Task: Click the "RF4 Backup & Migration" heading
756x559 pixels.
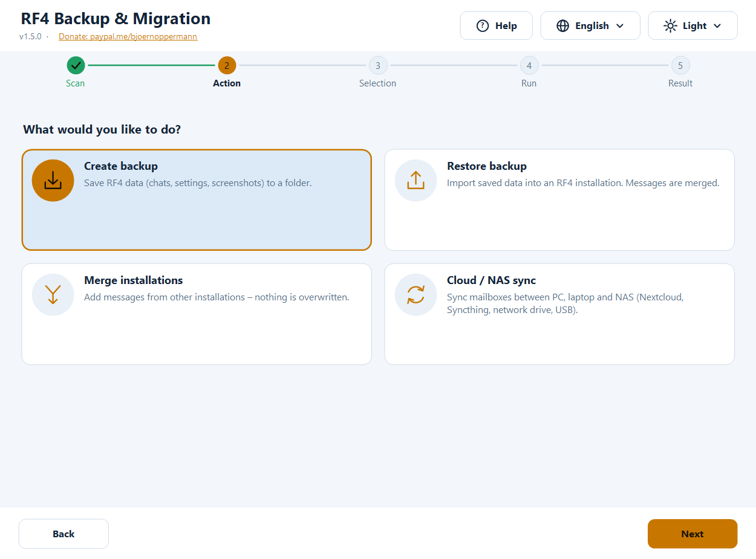Action: click(x=116, y=19)
